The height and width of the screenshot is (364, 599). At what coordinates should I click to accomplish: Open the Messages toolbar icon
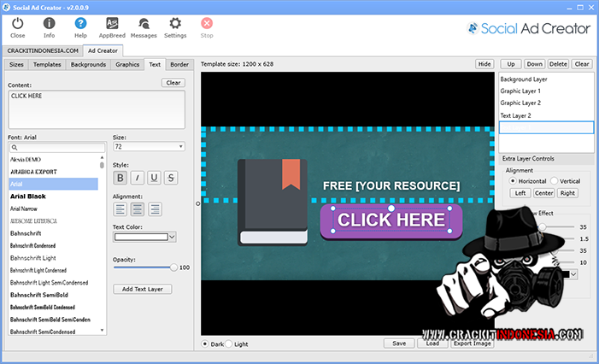click(144, 26)
